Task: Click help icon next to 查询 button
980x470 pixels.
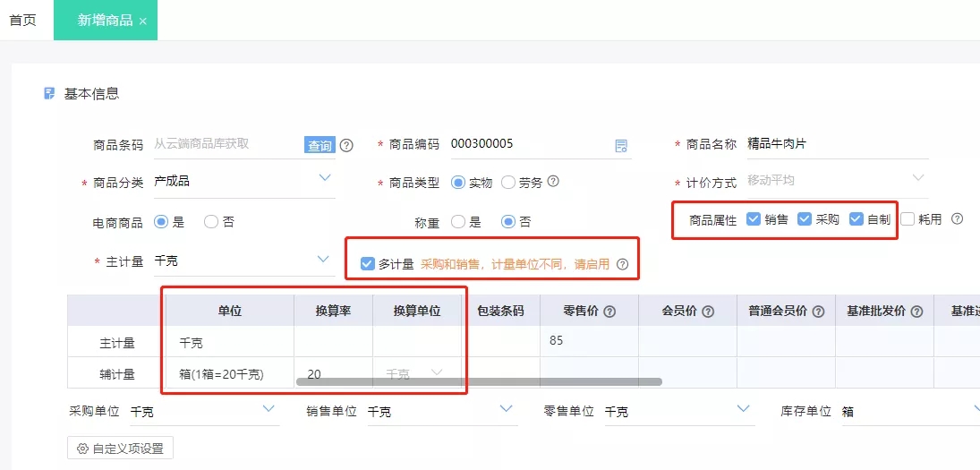Action: (x=346, y=145)
